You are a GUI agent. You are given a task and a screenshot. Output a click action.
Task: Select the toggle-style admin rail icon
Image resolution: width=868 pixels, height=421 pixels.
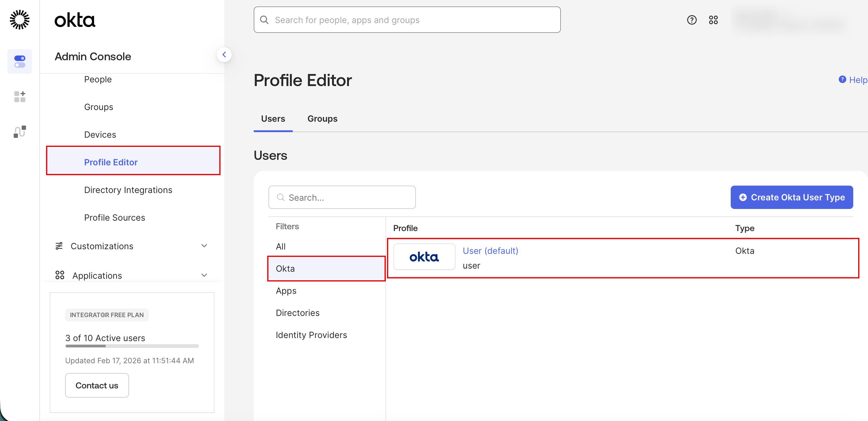pos(20,61)
